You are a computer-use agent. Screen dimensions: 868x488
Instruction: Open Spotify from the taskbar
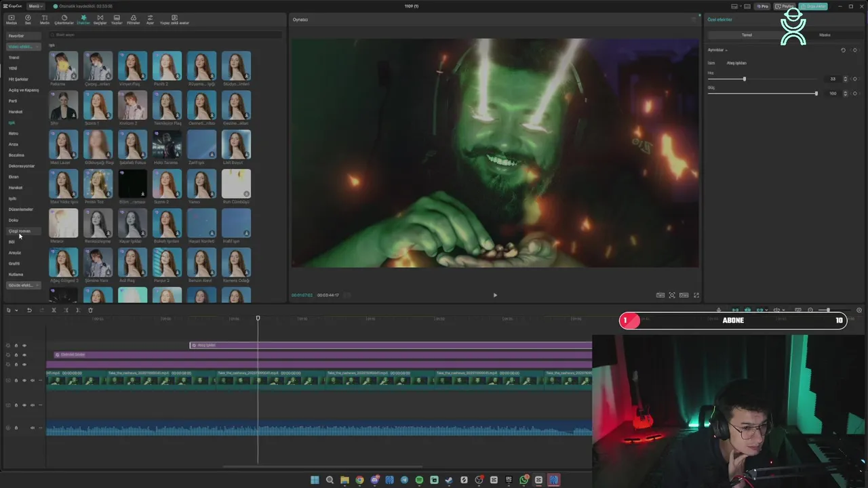click(419, 480)
